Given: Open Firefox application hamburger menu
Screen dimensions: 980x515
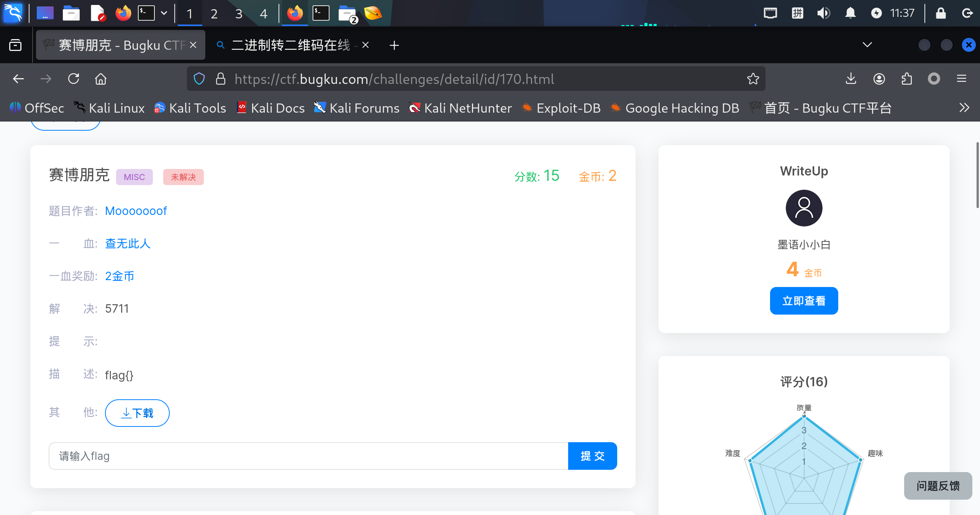Looking at the screenshot, I should coord(962,79).
